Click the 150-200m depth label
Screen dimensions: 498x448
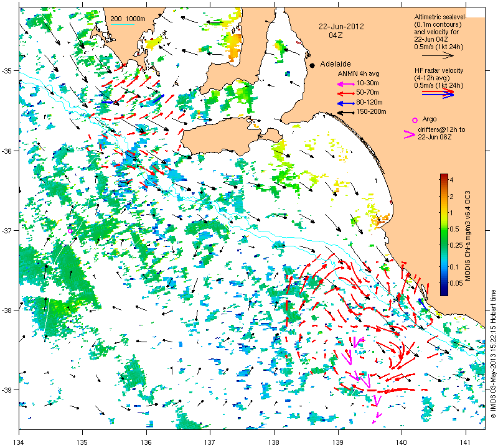click(371, 111)
